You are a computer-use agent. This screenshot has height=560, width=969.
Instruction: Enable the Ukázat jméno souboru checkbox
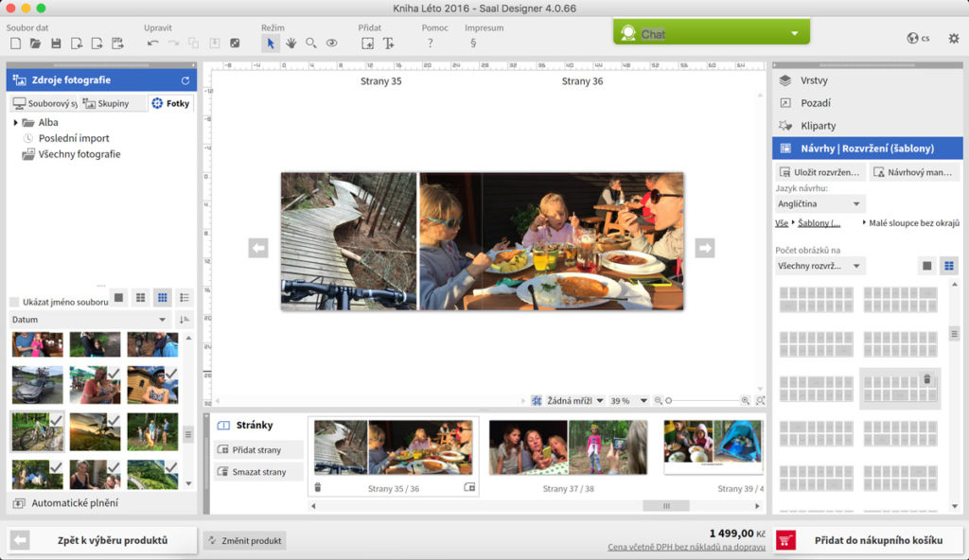tap(14, 302)
